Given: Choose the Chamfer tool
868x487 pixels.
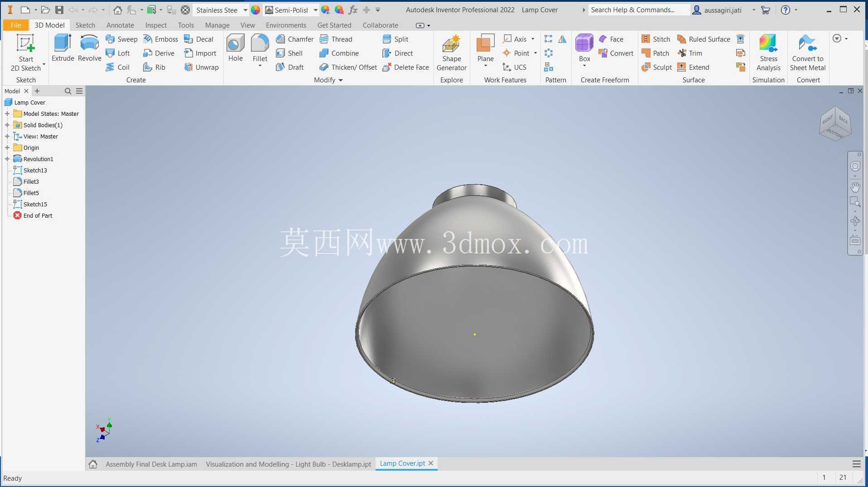Looking at the screenshot, I should (294, 39).
